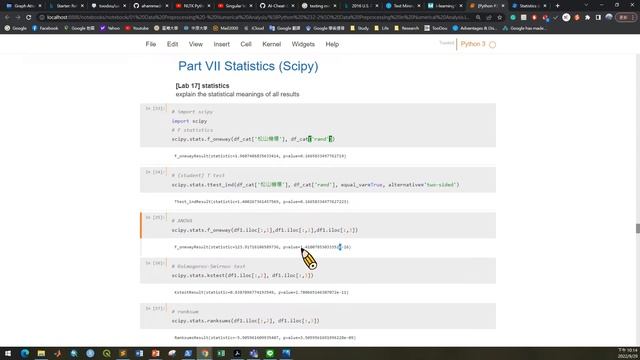Open a new browser tab
640x360 pixels.
558,6
